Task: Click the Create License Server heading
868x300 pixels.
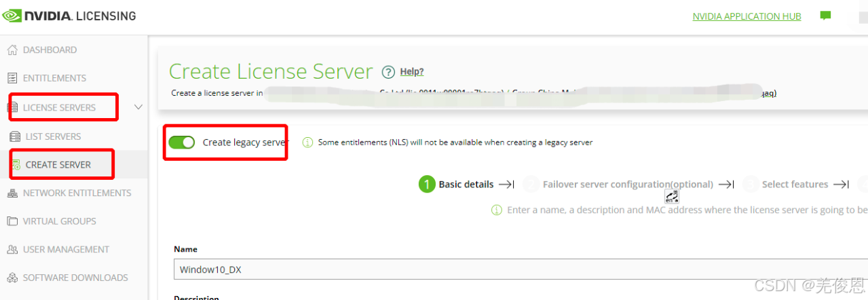Action: [x=271, y=71]
